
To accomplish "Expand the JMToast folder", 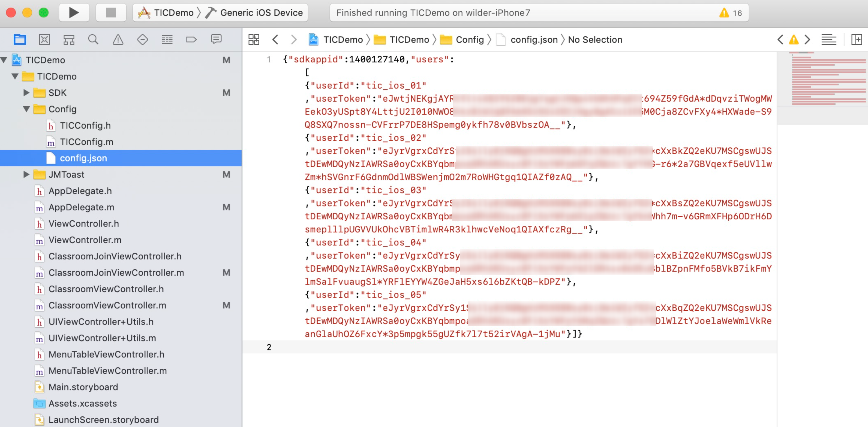I will tap(26, 174).
